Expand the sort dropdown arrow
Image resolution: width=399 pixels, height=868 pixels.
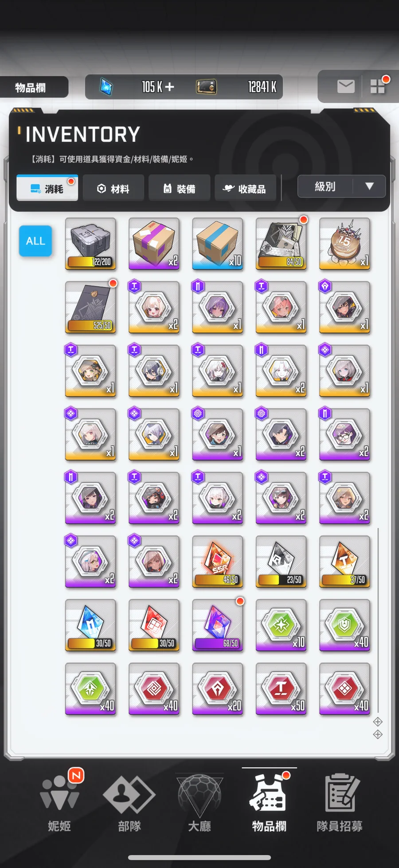point(369,186)
